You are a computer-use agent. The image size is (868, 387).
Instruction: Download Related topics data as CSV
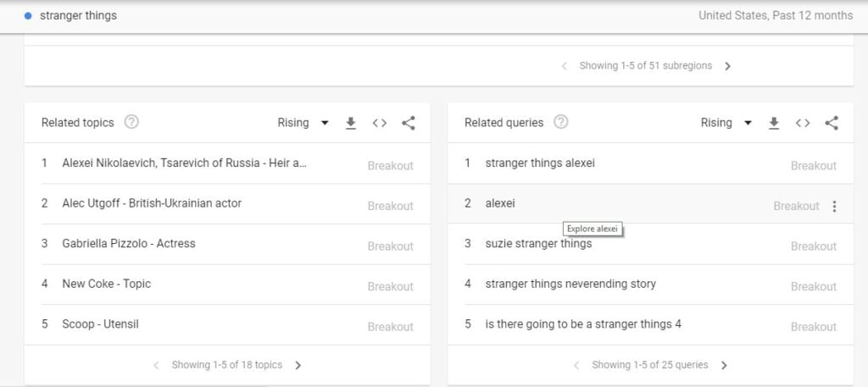coord(350,123)
